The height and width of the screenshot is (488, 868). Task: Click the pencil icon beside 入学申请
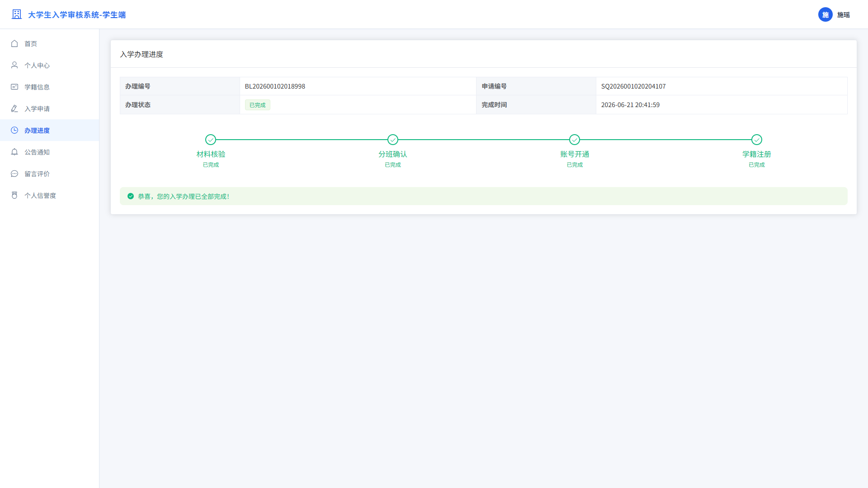pyautogui.click(x=14, y=108)
